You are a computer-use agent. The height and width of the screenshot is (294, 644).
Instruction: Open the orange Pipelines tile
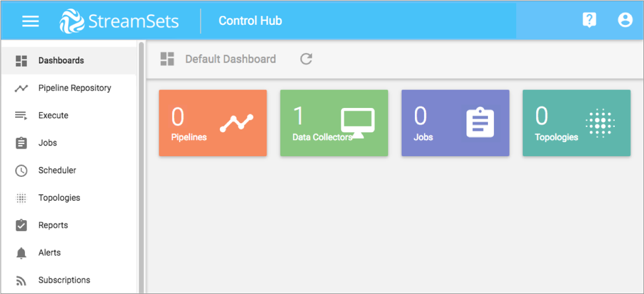pyautogui.click(x=212, y=123)
